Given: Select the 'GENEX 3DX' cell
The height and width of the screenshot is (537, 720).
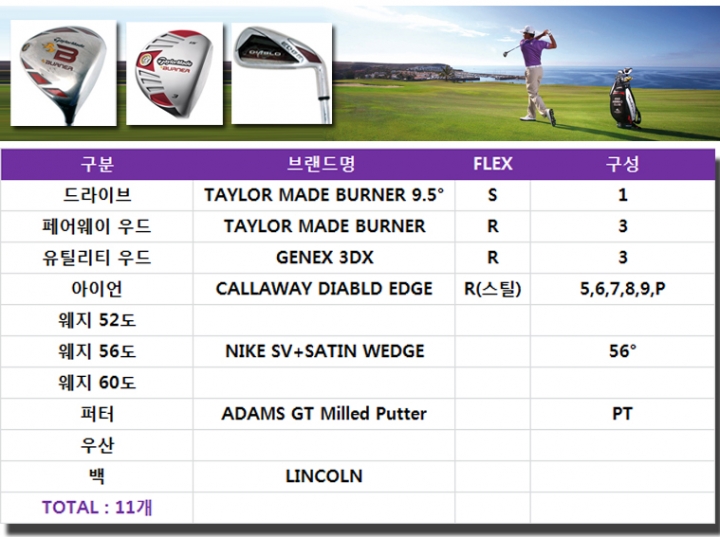Looking at the screenshot, I should [x=325, y=258].
